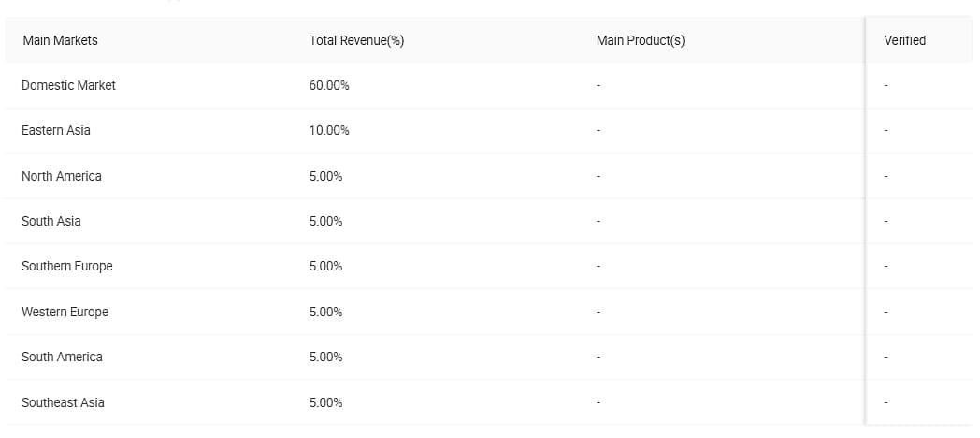
Task: Click the North America market cell
Action: [62, 176]
